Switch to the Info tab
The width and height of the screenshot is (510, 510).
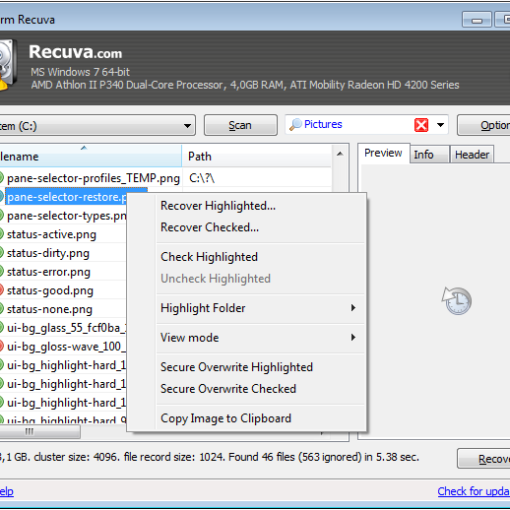430,155
